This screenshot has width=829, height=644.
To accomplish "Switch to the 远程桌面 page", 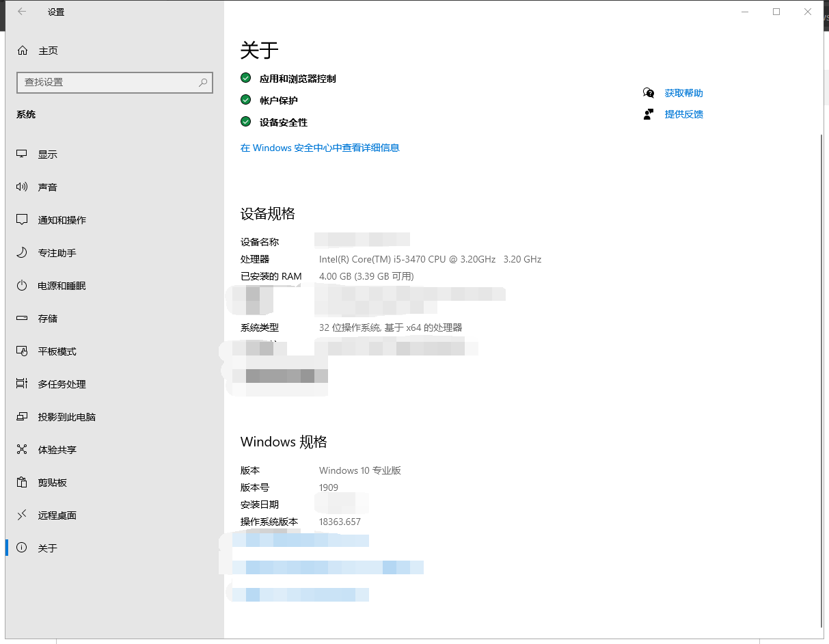I will [115, 515].
